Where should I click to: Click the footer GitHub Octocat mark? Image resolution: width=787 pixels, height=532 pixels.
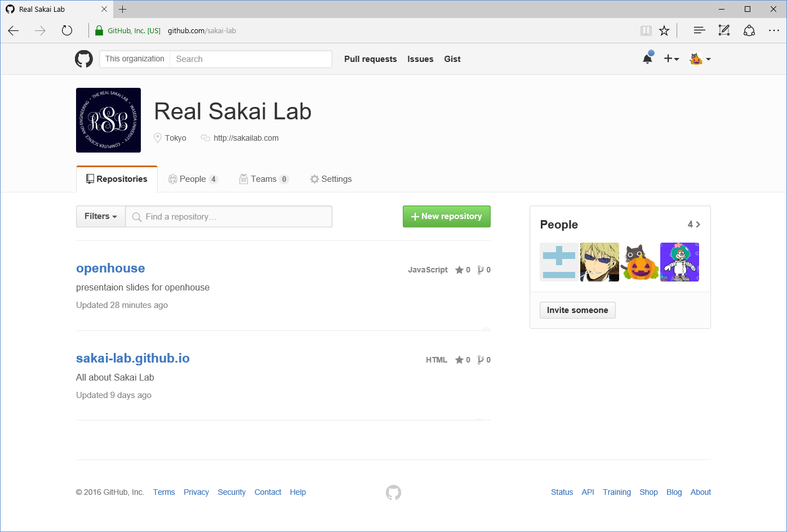pos(393,493)
